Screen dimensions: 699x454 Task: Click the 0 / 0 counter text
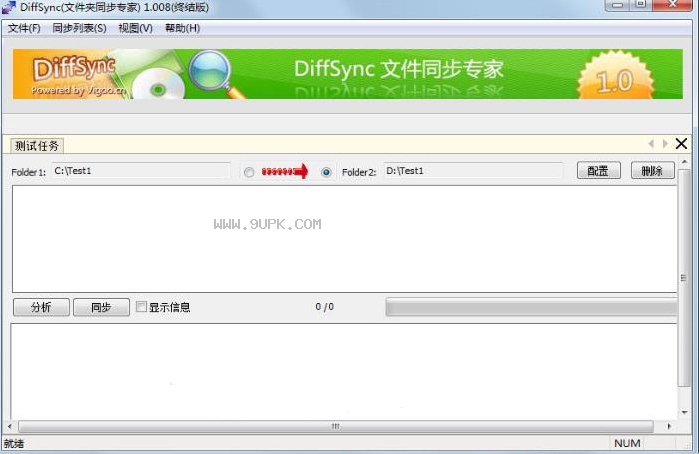click(x=325, y=307)
